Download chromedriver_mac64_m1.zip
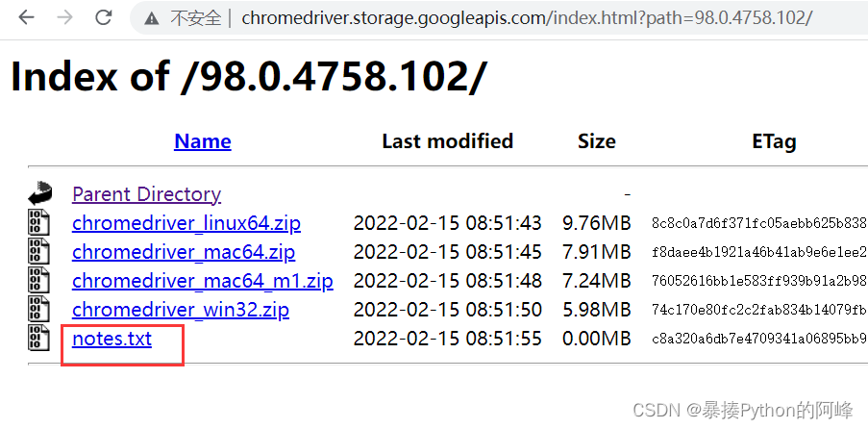The height and width of the screenshot is (429, 868). click(x=203, y=281)
